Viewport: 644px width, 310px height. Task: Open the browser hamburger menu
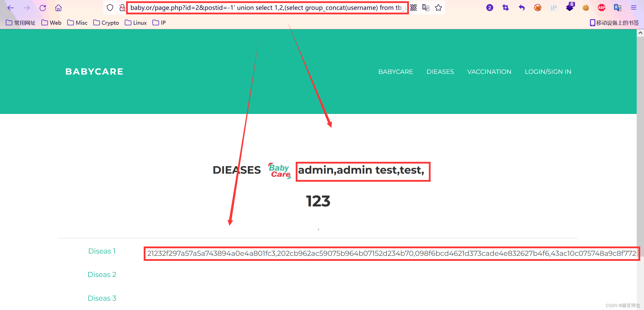click(634, 8)
